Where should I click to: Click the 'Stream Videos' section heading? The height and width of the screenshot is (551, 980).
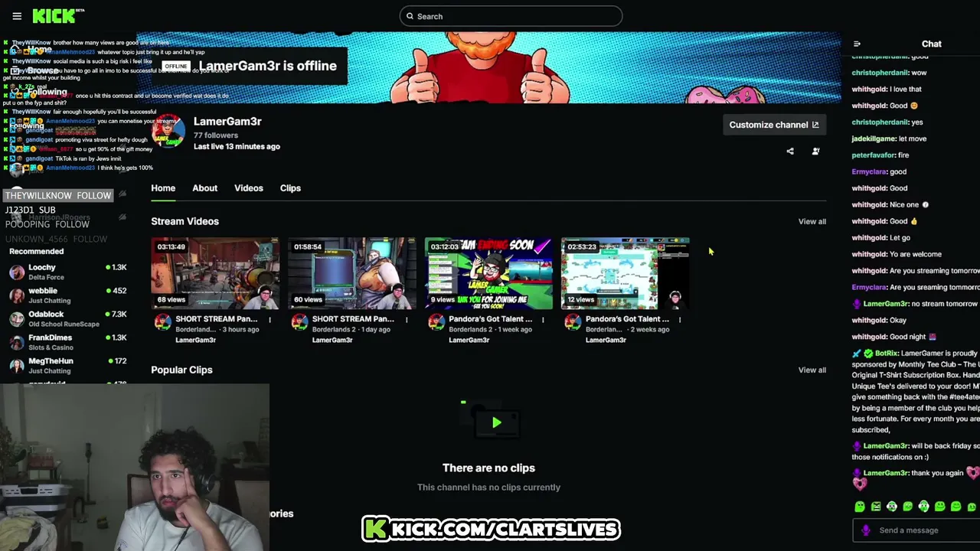coord(185,221)
